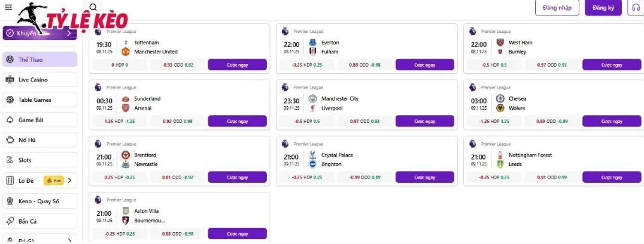Click the Tottenham club crest
This screenshot has width=644, height=244.
click(126, 43)
